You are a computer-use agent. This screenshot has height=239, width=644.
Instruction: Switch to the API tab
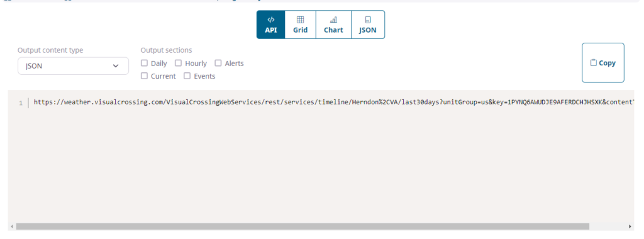(x=270, y=25)
